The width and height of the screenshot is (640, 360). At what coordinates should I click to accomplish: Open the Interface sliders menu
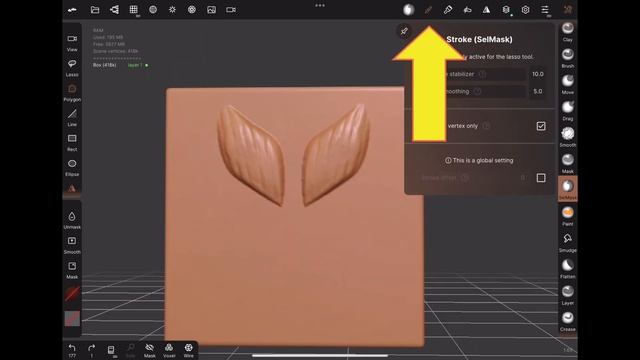pos(545,10)
